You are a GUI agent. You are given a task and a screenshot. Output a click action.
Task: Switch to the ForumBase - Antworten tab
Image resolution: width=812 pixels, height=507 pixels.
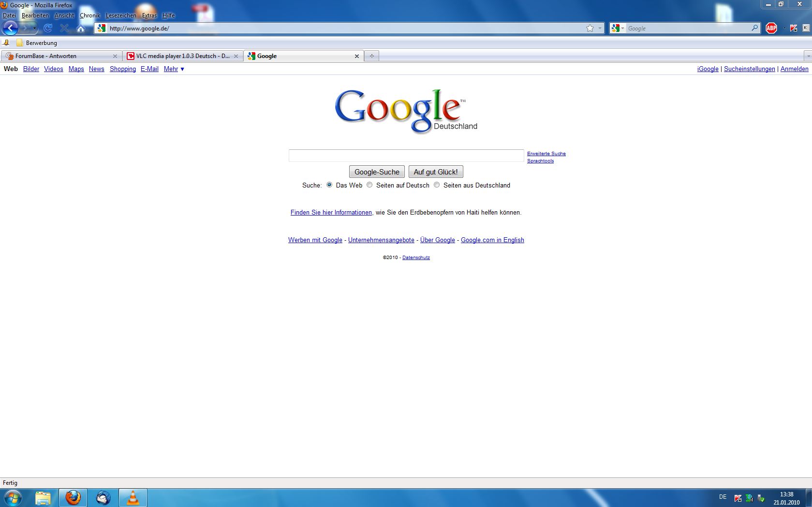pos(61,56)
